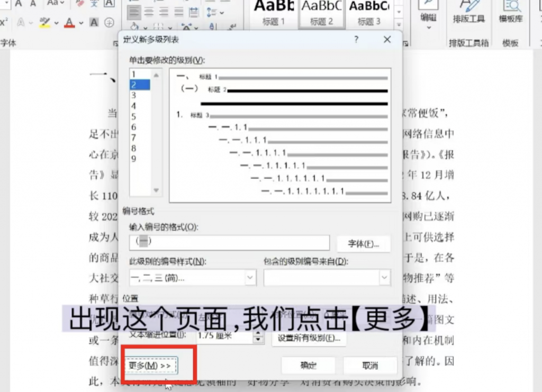
Task: Decrease the 文本缩进位置 spinner value
Action: tap(258, 340)
